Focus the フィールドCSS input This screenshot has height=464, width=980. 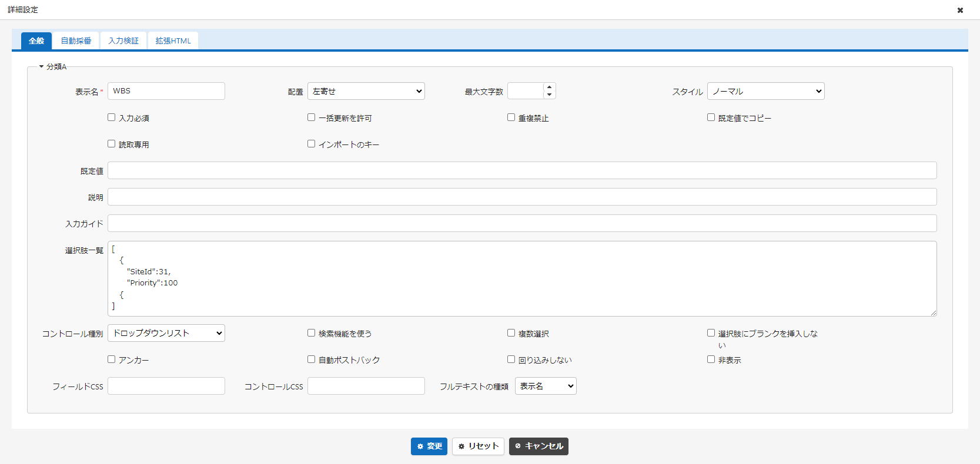click(x=166, y=386)
